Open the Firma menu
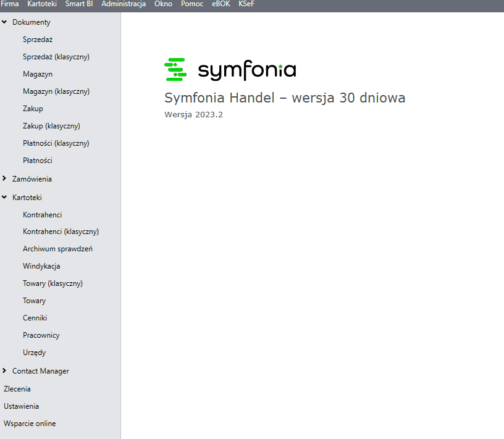 [x=9, y=4]
